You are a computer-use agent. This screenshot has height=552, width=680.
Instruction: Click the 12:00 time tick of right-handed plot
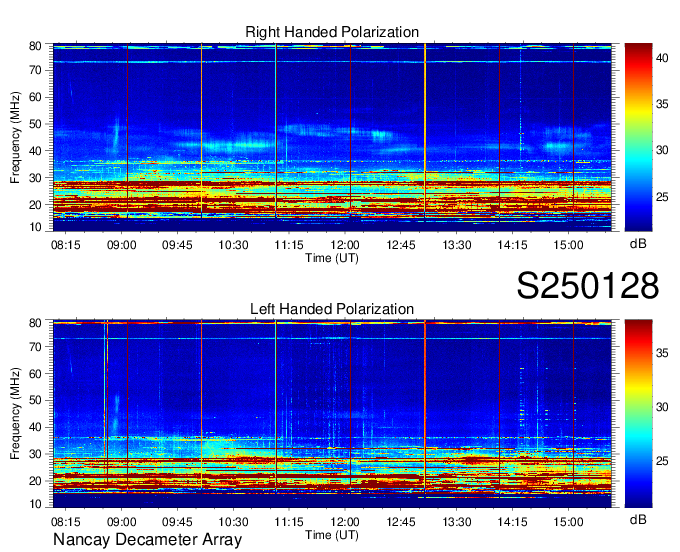[x=345, y=245]
